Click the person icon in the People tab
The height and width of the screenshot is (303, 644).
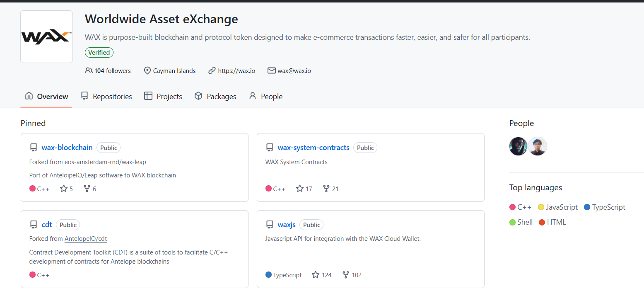253,96
